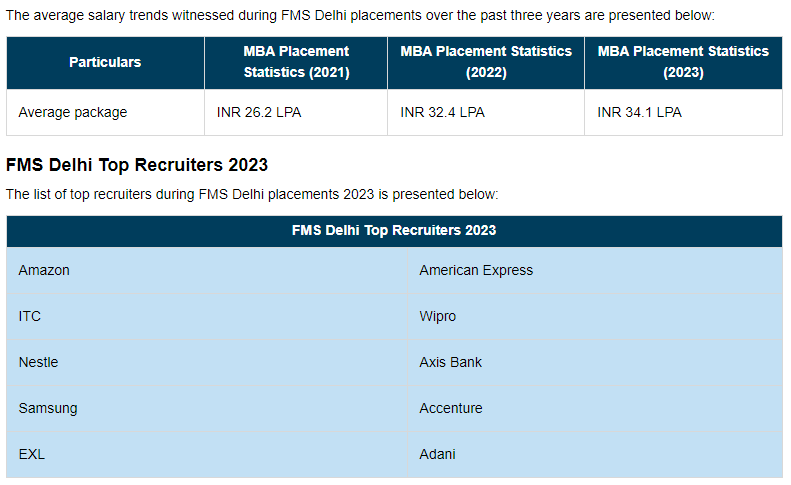Click Axis Bank recruiter entry
The image size is (791, 485).
[x=450, y=362]
